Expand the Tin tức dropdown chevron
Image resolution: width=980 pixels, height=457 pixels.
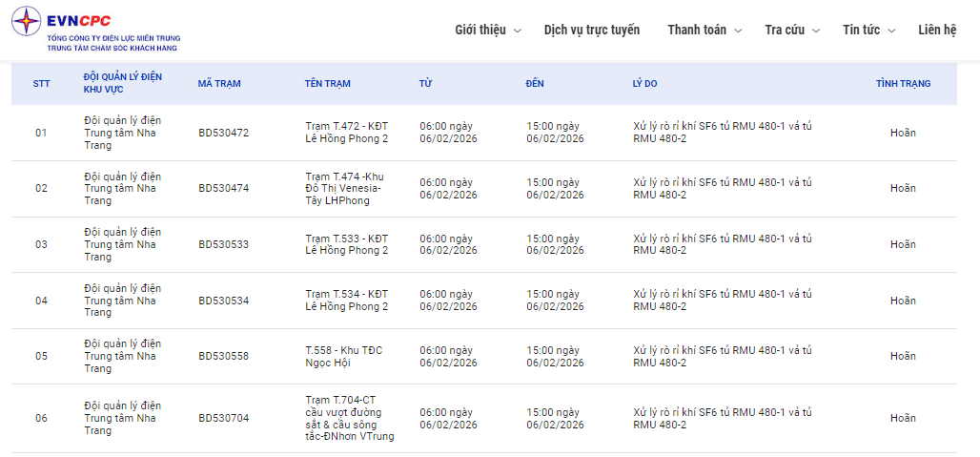pyautogui.click(x=891, y=31)
